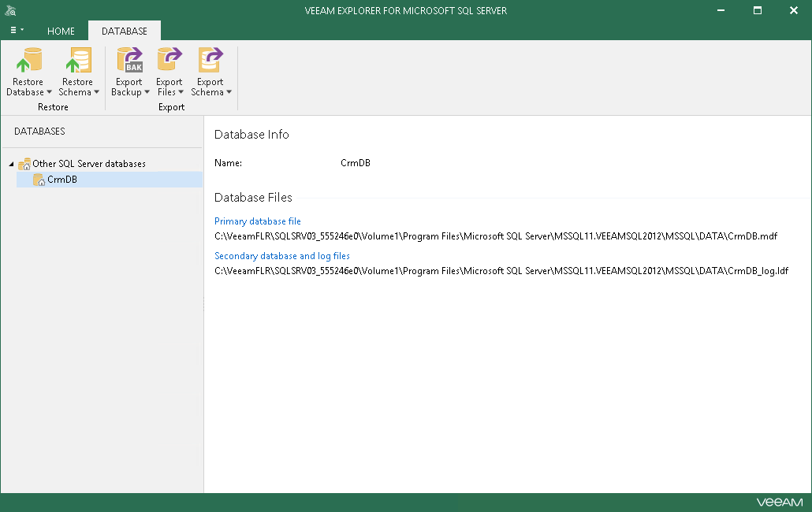Open the Restore Database dropdown arrow

49,92
